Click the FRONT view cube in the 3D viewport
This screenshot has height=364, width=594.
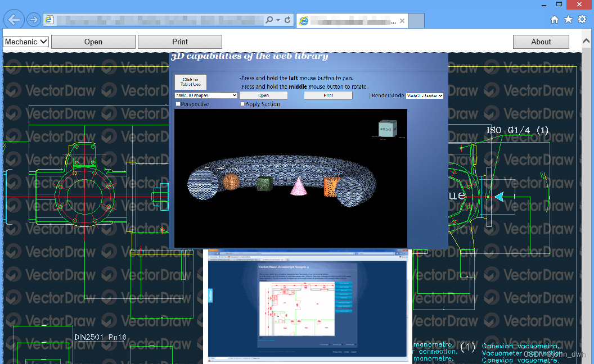pyautogui.click(x=386, y=128)
